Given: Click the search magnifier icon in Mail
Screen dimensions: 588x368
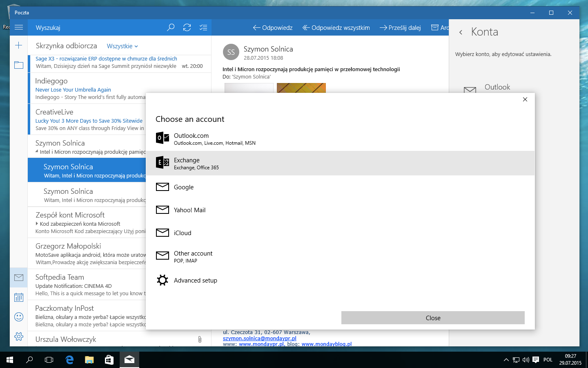Looking at the screenshot, I should pyautogui.click(x=171, y=27).
